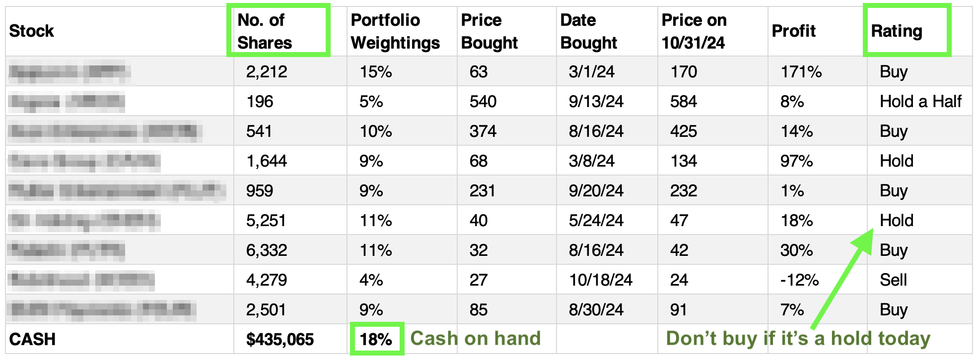Select the $435,065 cash amount cell
Screen dimensions: 980x359
pyautogui.click(x=280, y=339)
